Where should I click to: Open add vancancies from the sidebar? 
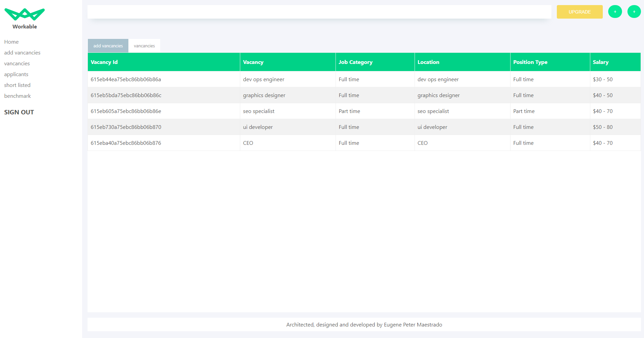pyautogui.click(x=22, y=53)
